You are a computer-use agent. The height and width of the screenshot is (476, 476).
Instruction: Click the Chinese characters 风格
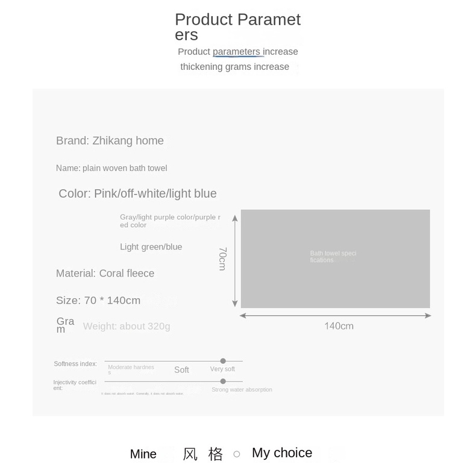click(202, 454)
